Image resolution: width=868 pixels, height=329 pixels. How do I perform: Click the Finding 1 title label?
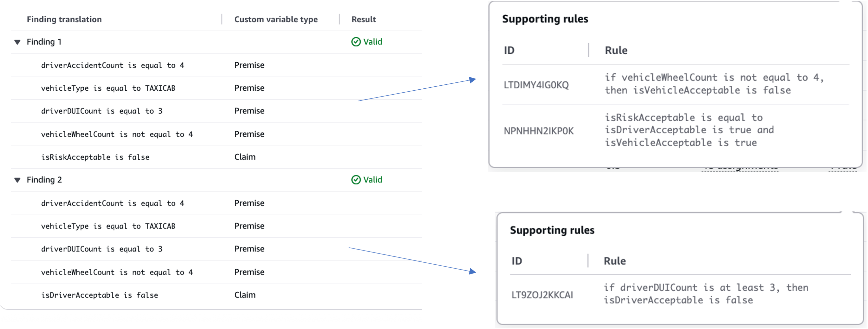(44, 42)
